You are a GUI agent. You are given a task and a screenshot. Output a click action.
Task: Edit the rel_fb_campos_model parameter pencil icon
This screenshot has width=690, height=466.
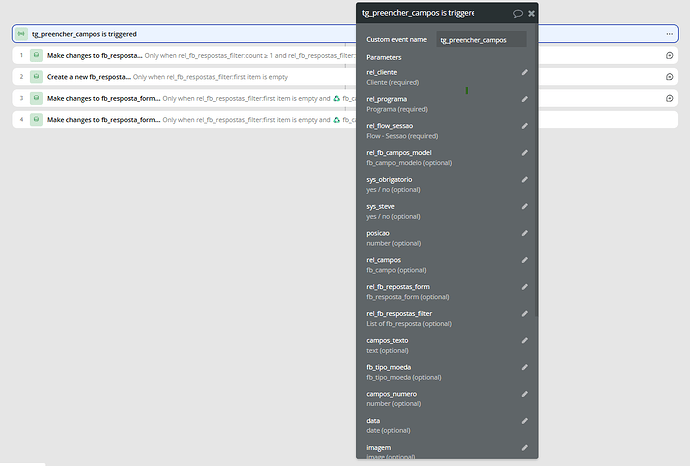pyautogui.click(x=525, y=153)
